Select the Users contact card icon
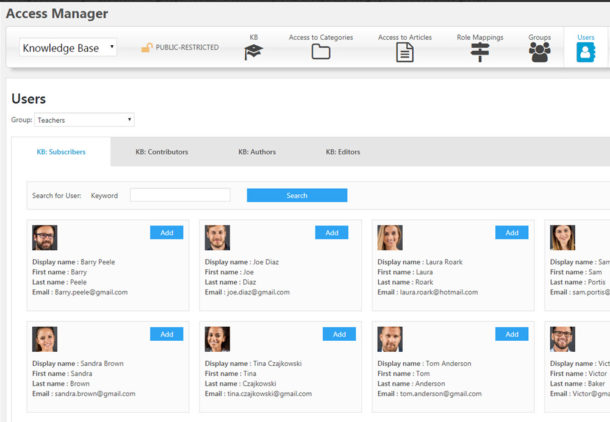The image size is (610, 422). coord(585,53)
